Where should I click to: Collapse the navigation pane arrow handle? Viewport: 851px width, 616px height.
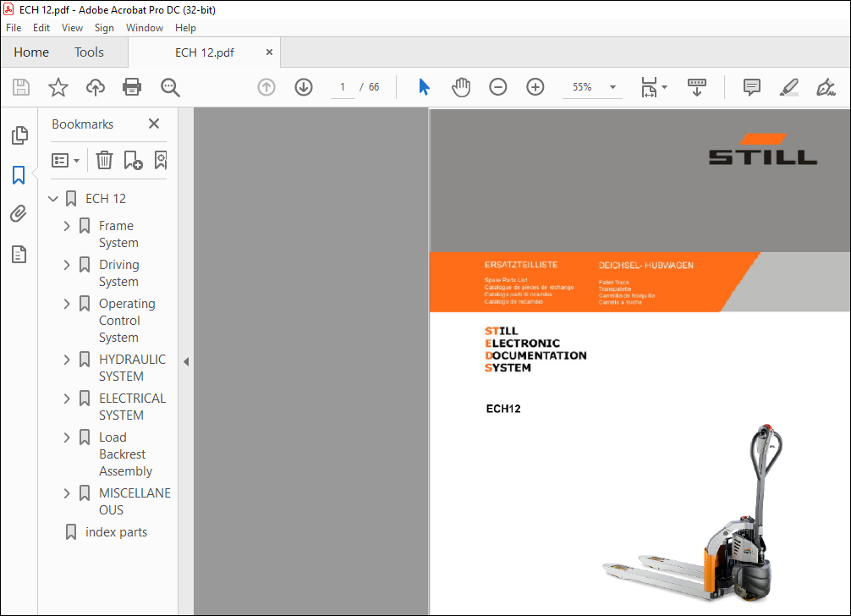(186, 361)
